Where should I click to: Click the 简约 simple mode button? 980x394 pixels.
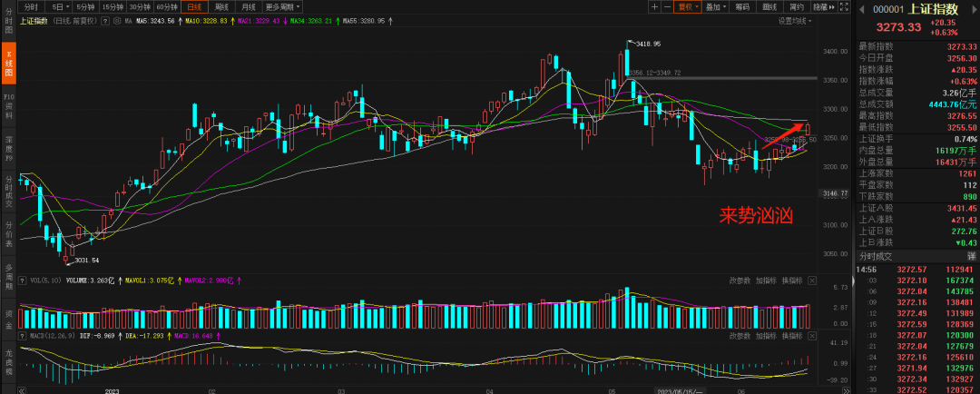[x=797, y=7]
